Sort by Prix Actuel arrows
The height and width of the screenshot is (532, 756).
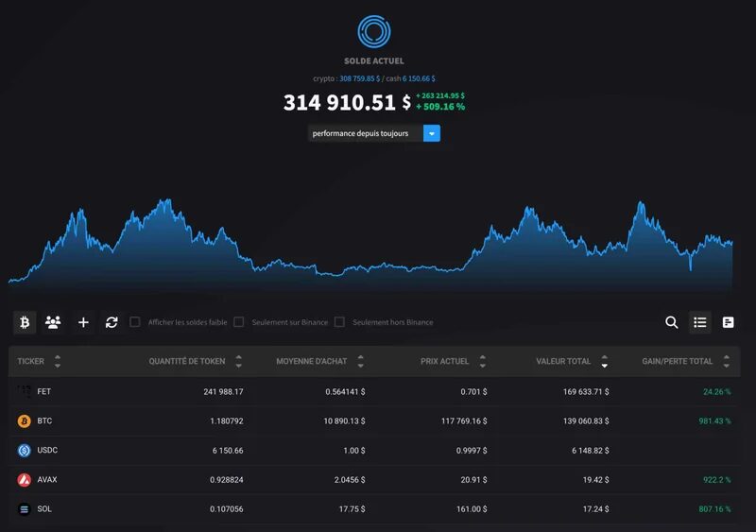(x=483, y=361)
